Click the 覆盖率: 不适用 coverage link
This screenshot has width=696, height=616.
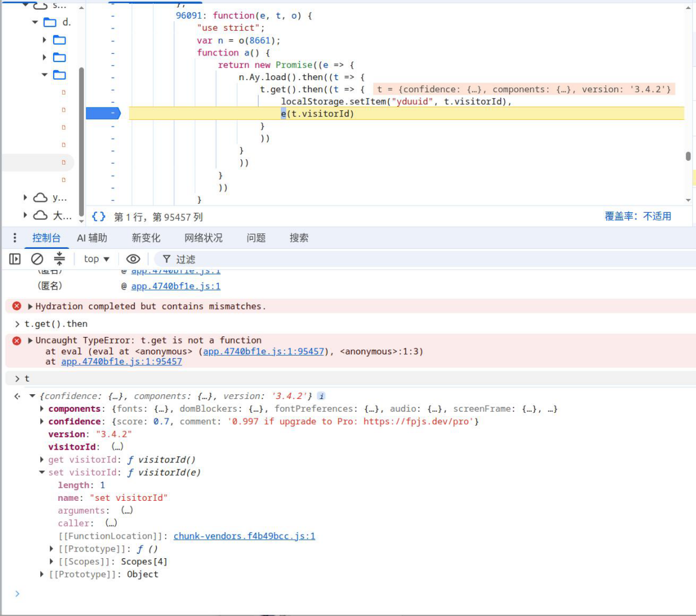click(638, 216)
